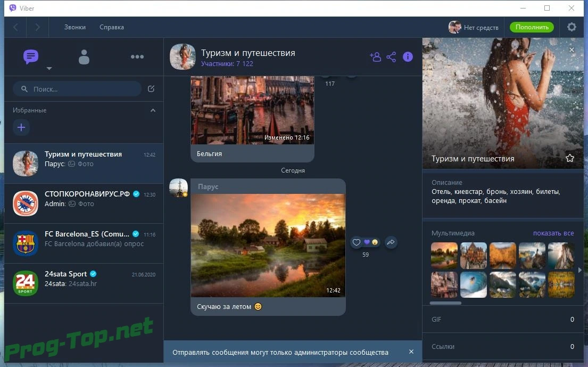Go back with navigation arrow

16,27
